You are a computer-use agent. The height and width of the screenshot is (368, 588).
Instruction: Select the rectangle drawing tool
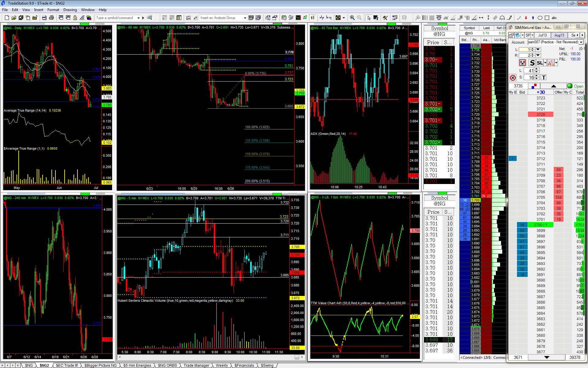547,18
